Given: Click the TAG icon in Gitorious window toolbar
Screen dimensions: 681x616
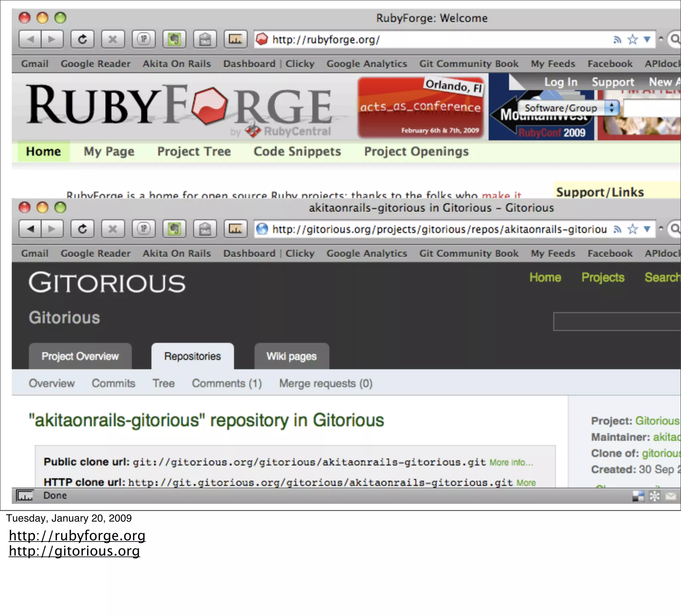Looking at the screenshot, I should click(x=205, y=229).
